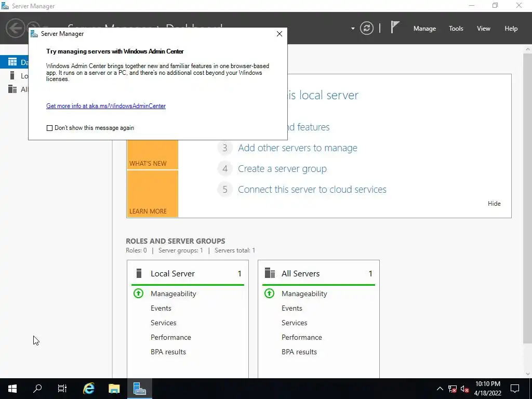Screen dimensions: 532x399
Task: Click the muted volume tray icon
Action: coord(465,389)
